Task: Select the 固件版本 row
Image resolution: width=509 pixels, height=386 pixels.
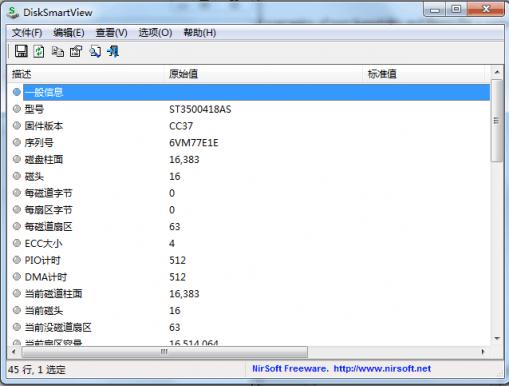Action: 249,126
